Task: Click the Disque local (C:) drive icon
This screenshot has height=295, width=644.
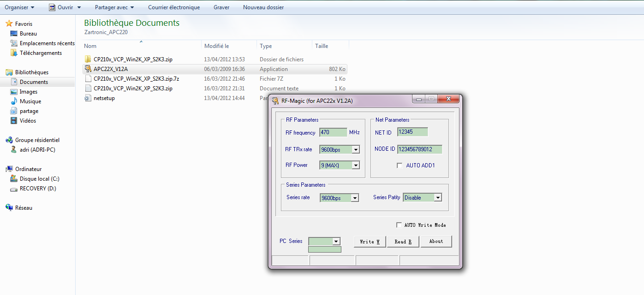Action: 14,178
